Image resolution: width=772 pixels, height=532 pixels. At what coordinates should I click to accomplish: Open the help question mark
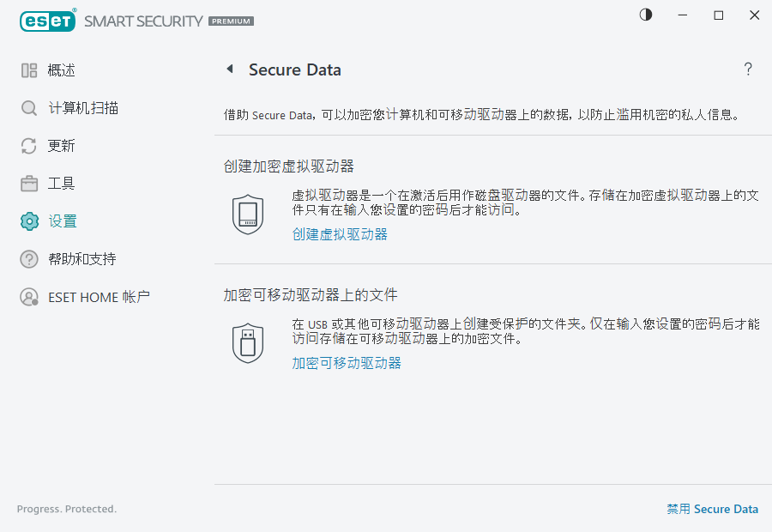click(x=747, y=69)
